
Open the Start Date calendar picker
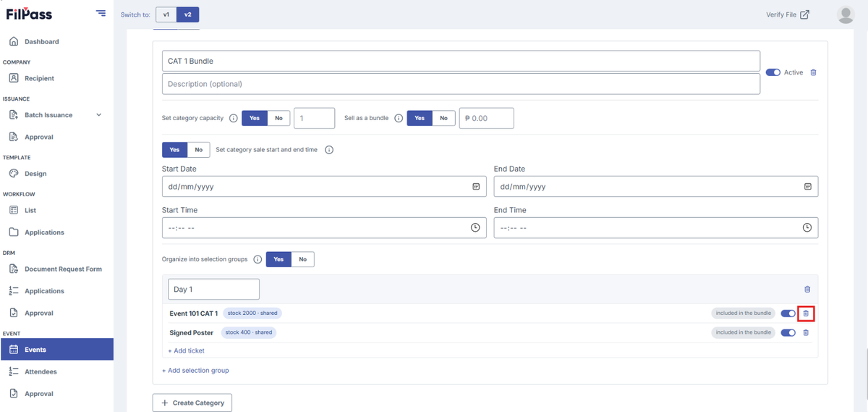[476, 187]
